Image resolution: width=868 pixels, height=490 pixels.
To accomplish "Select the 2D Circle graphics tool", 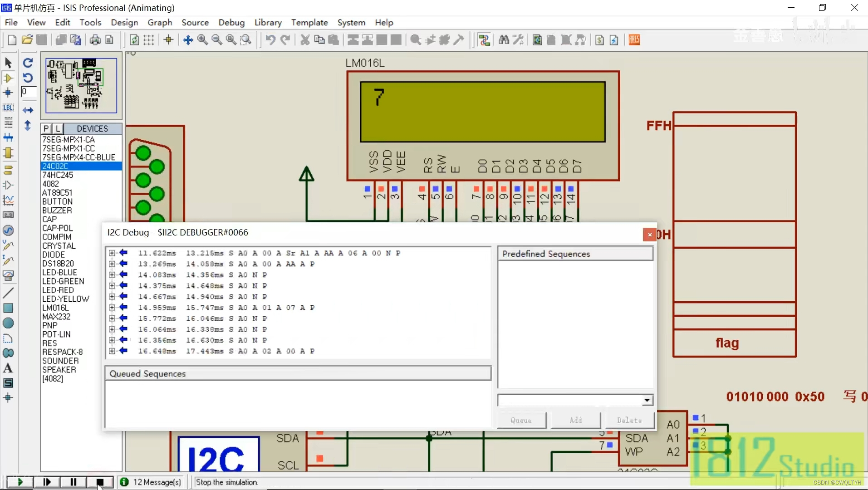I will (8, 323).
